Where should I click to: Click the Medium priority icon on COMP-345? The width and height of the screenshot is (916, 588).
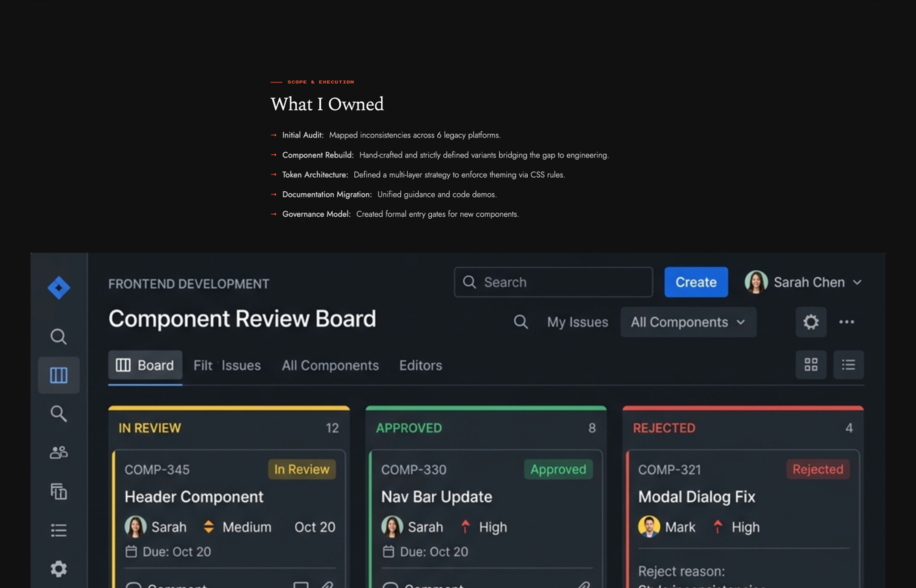(209, 527)
